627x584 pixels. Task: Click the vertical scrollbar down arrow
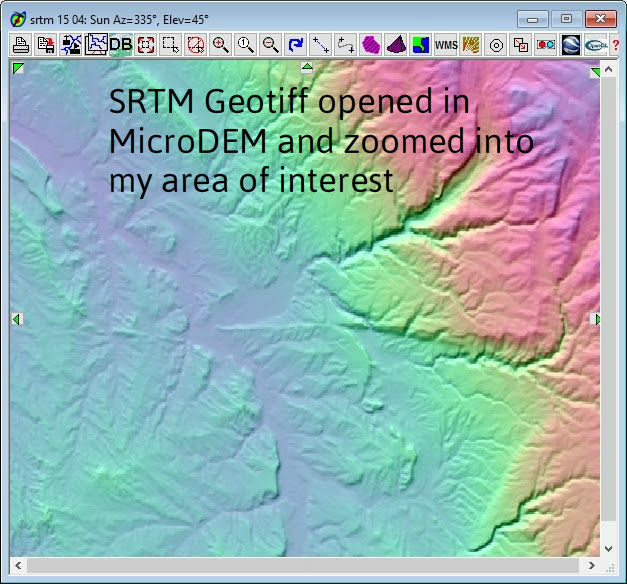[609, 548]
